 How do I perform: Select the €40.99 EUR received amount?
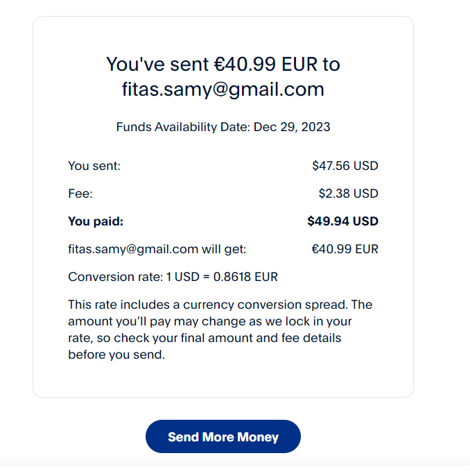point(345,249)
